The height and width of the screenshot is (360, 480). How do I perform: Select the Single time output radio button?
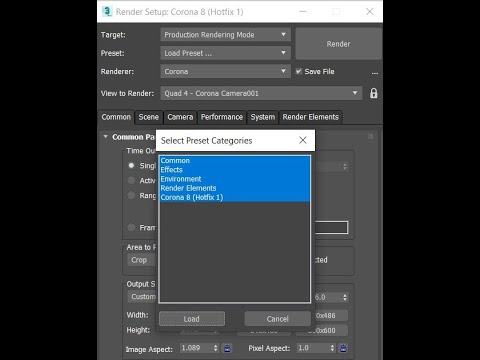tap(131, 165)
